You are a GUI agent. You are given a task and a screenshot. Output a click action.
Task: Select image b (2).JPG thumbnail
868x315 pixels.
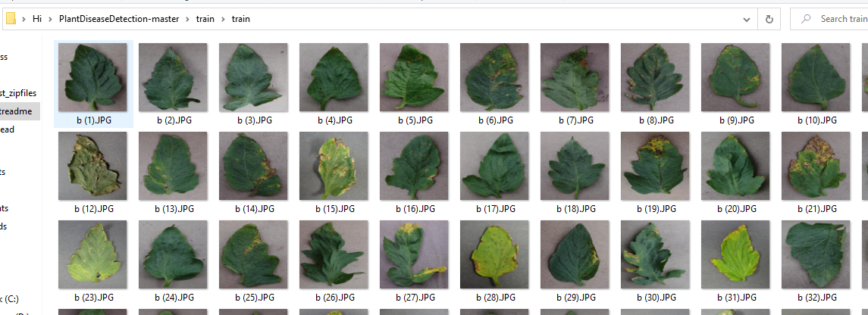click(x=173, y=77)
